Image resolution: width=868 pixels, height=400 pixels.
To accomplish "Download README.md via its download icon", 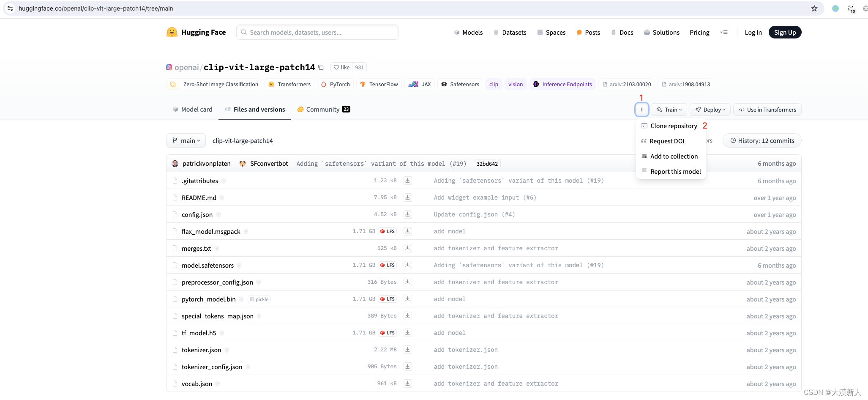I will click(x=407, y=197).
